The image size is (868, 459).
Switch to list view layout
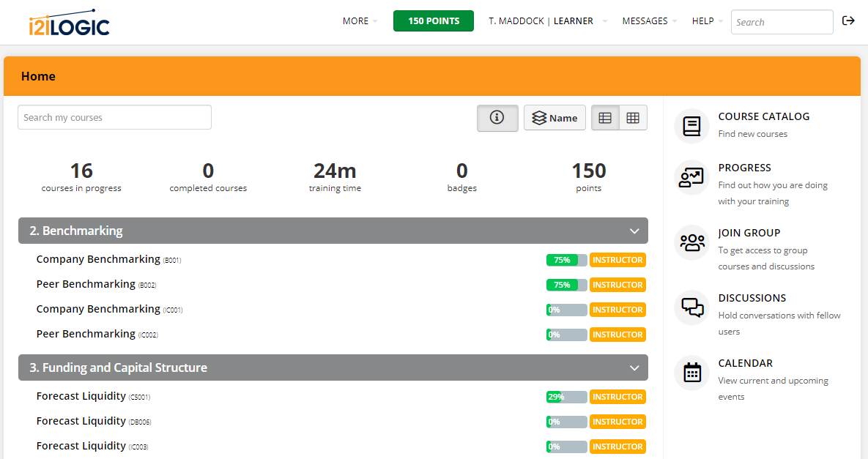coord(605,118)
